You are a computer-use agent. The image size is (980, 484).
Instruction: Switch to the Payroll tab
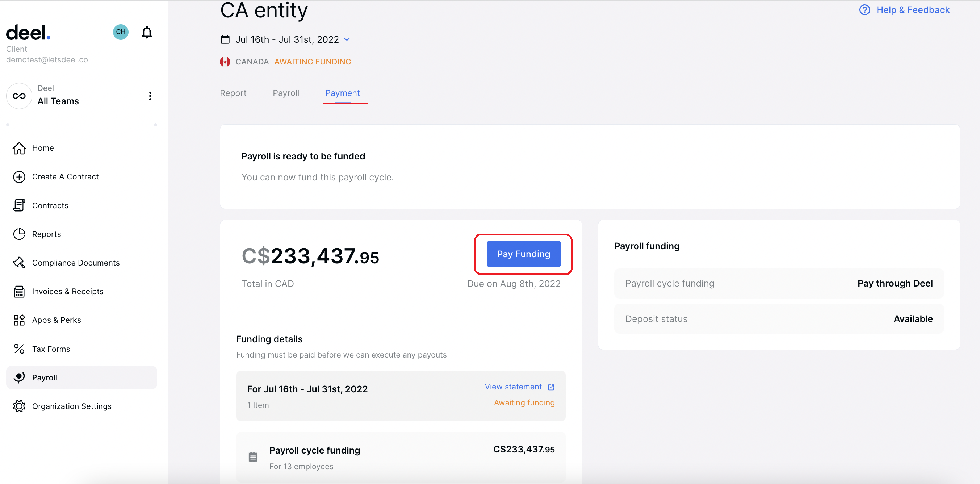click(286, 93)
